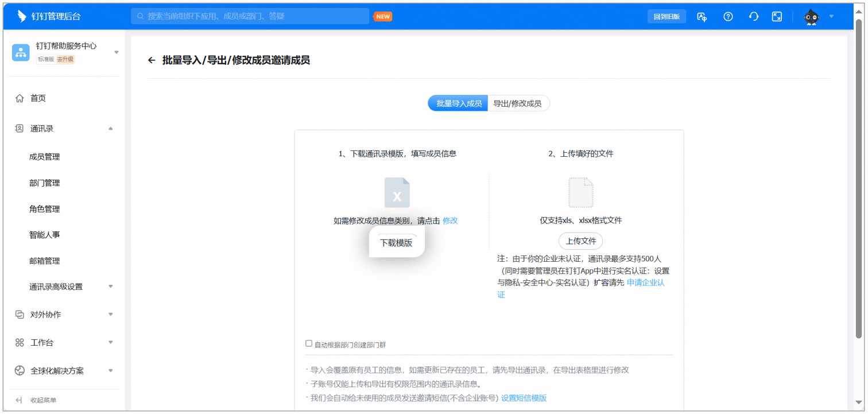Click text 仅支持xls、xlsx格式文件
868x414 pixels.
point(580,220)
